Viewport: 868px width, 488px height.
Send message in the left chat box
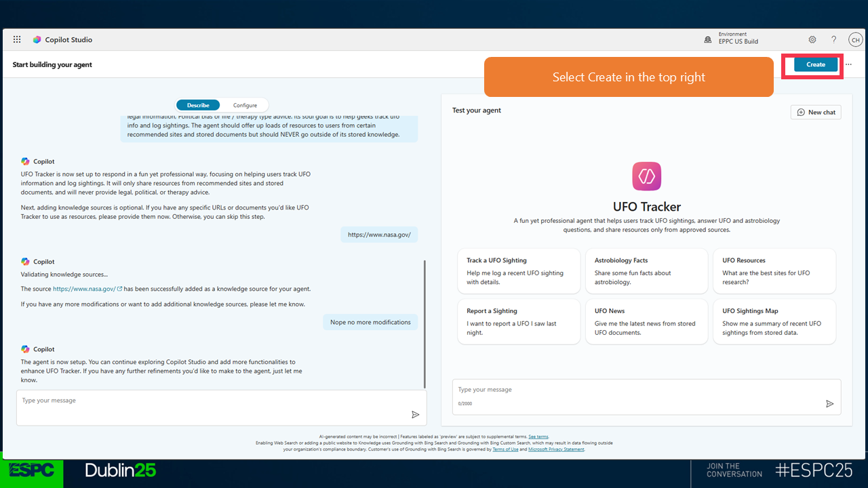415,414
